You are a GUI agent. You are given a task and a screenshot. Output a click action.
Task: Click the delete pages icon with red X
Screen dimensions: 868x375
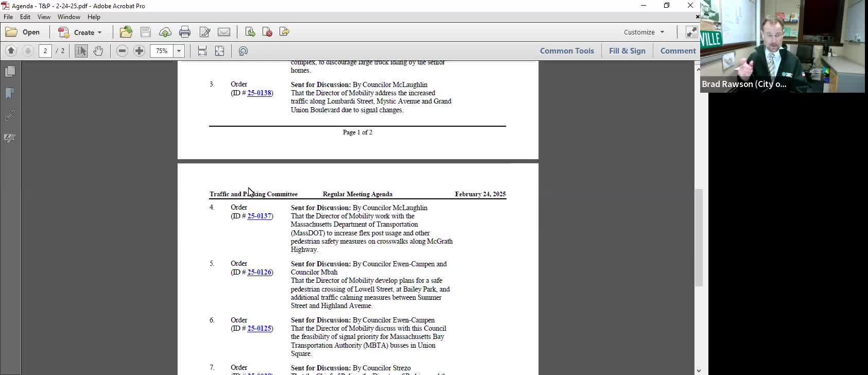click(267, 32)
